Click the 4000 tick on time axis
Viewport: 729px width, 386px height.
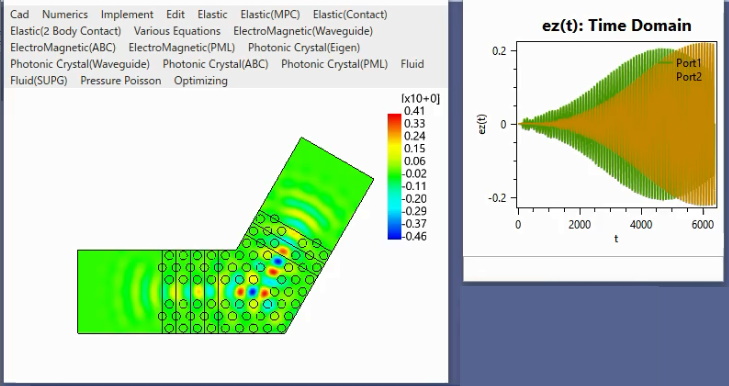click(641, 225)
